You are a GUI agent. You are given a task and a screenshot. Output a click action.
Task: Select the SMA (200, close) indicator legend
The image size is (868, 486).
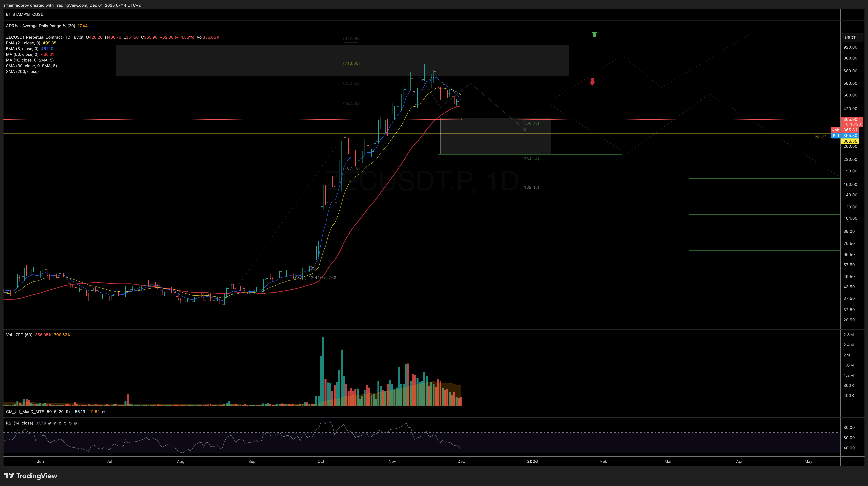pyautogui.click(x=22, y=72)
